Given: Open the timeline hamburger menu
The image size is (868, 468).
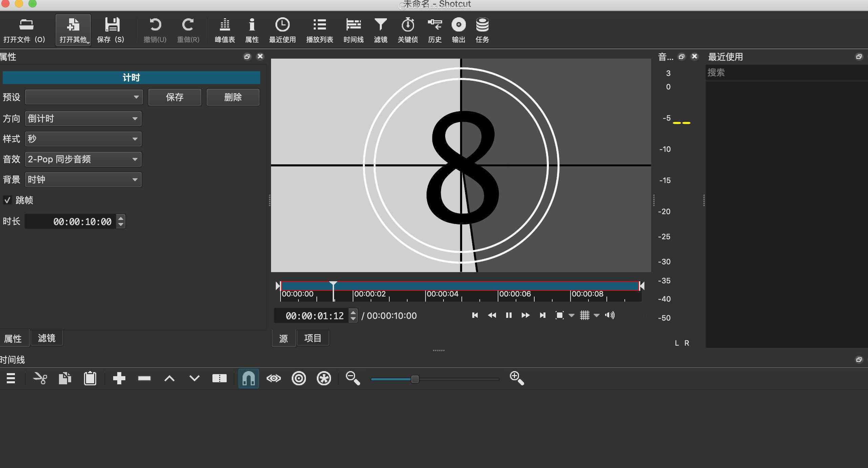Looking at the screenshot, I should pos(11,378).
